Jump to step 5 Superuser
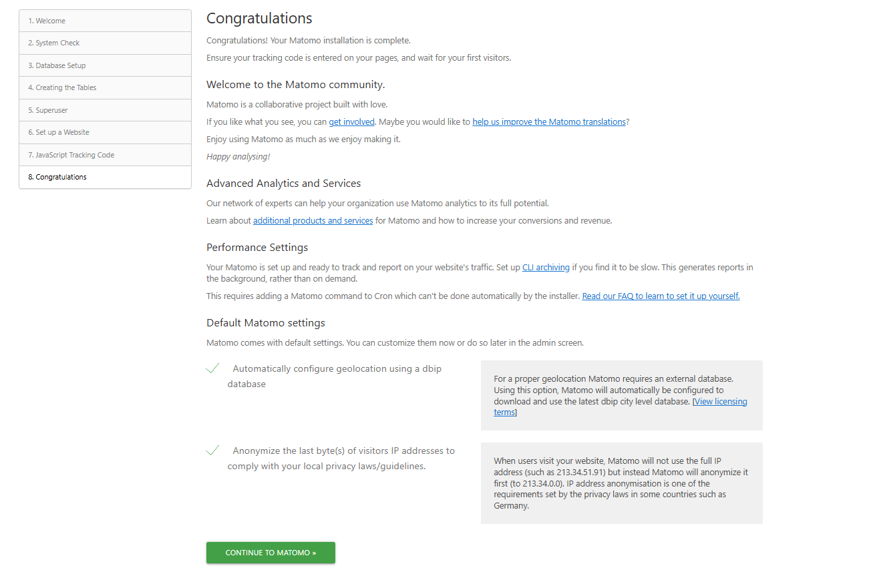Screen dimensions: 879x588 pyautogui.click(x=105, y=110)
